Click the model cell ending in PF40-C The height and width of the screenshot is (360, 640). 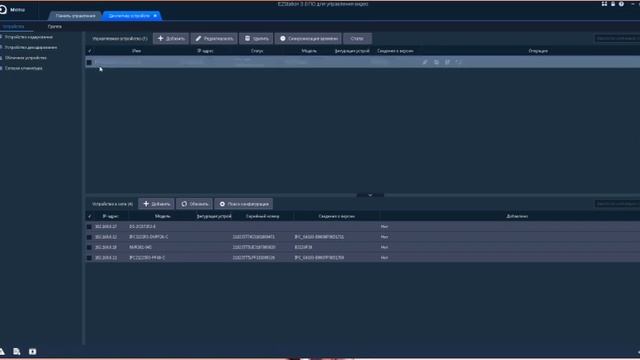pyautogui.click(x=147, y=258)
